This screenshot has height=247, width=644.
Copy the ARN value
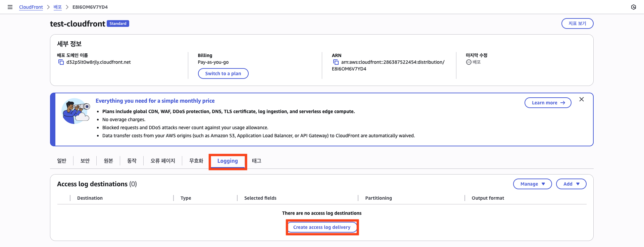point(336,62)
